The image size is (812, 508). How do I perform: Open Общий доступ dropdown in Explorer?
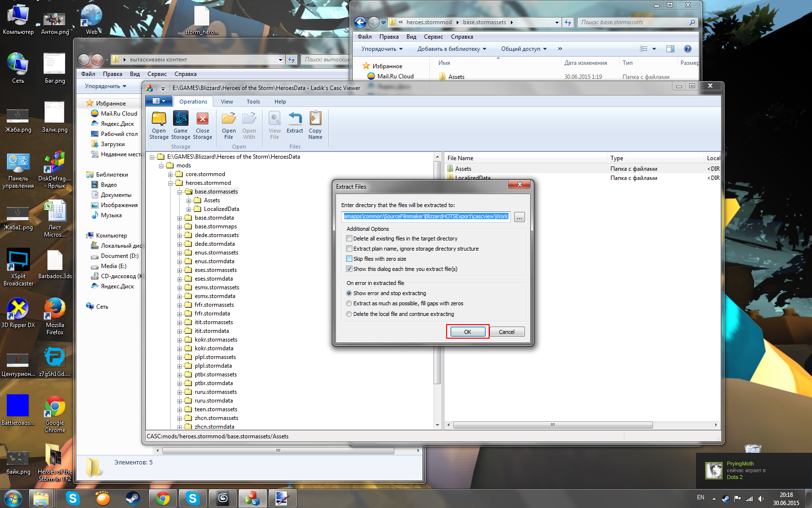[x=524, y=49]
